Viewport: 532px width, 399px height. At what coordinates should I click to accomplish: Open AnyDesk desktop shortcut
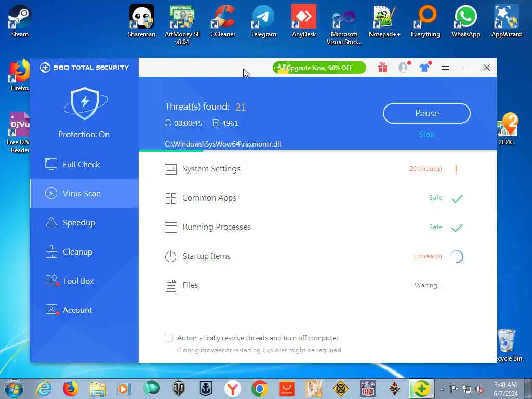coord(303,21)
